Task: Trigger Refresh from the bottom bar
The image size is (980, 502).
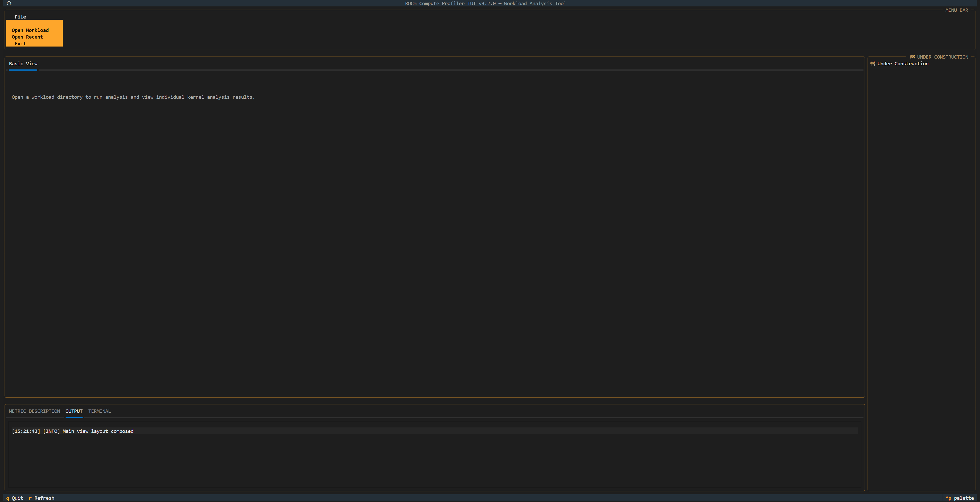Action: (44, 498)
